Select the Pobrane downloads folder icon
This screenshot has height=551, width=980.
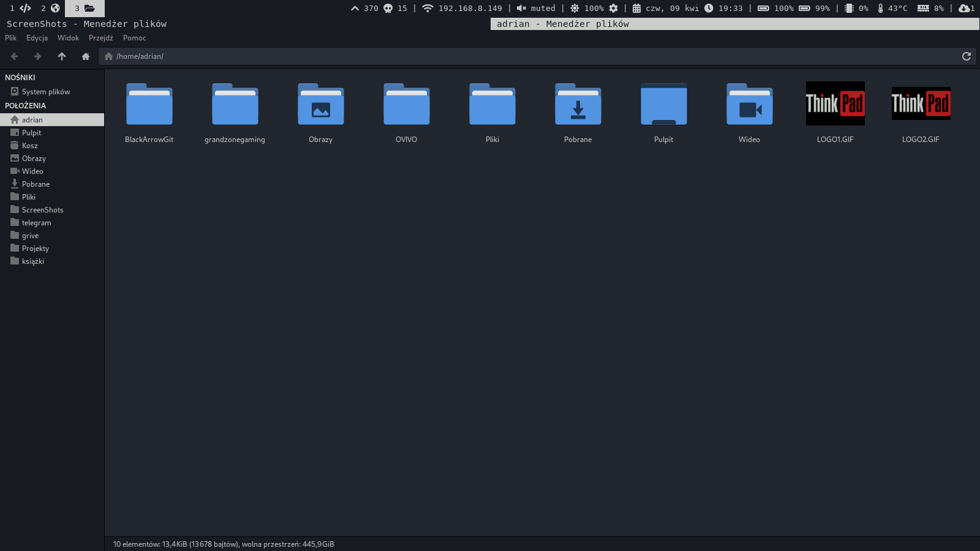pyautogui.click(x=578, y=104)
